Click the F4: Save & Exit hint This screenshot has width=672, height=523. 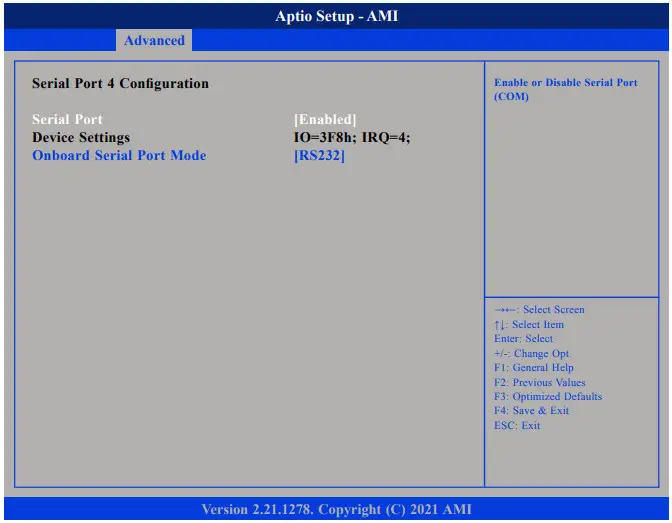coord(531,411)
